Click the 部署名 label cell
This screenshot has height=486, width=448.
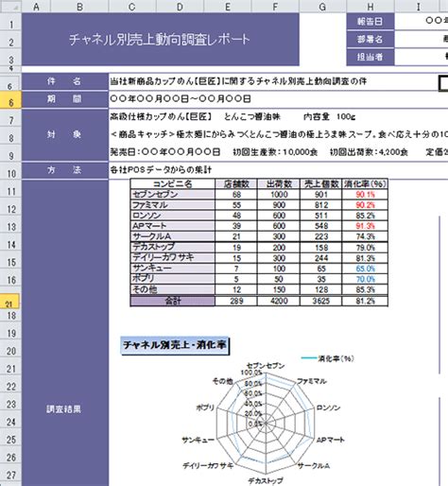point(370,40)
